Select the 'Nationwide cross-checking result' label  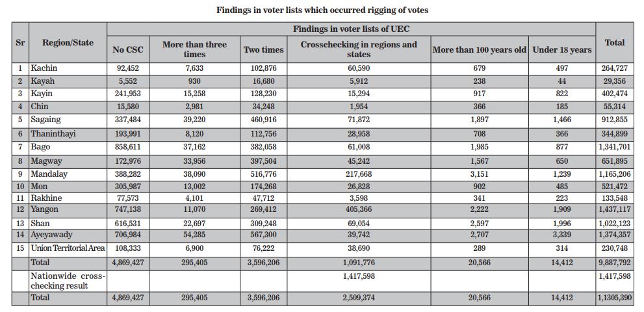[68, 281]
